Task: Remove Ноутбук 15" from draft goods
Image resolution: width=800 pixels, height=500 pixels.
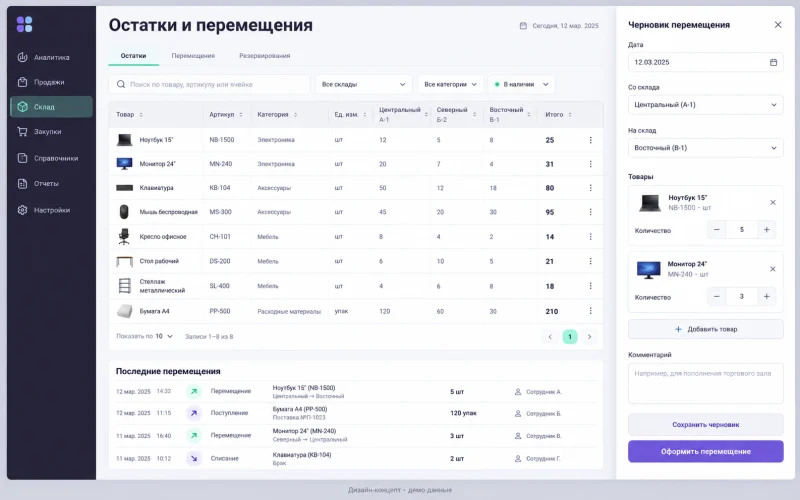Action: [772, 203]
